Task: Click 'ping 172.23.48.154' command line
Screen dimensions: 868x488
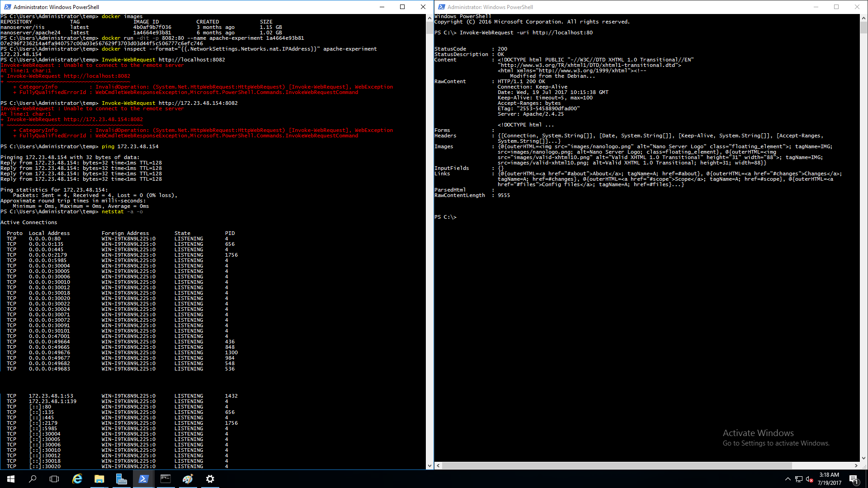Action: [130, 146]
